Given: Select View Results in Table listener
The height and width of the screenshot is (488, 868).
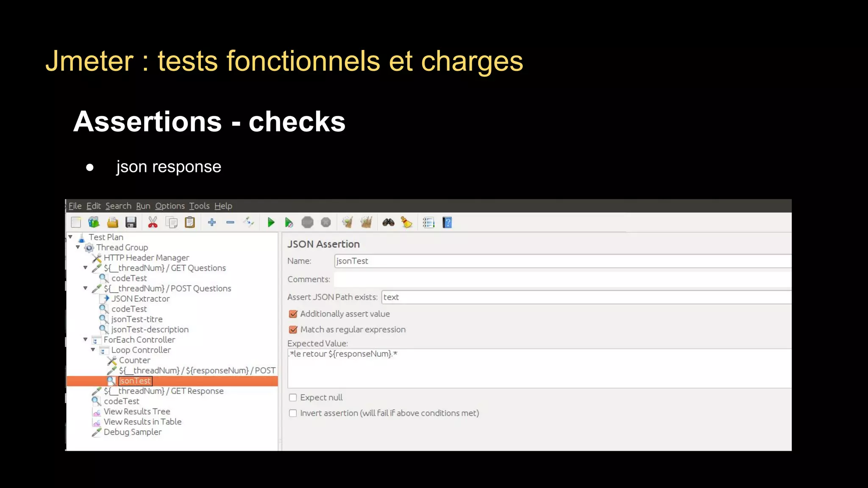Looking at the screenshot, I should (x=142, y=422).
